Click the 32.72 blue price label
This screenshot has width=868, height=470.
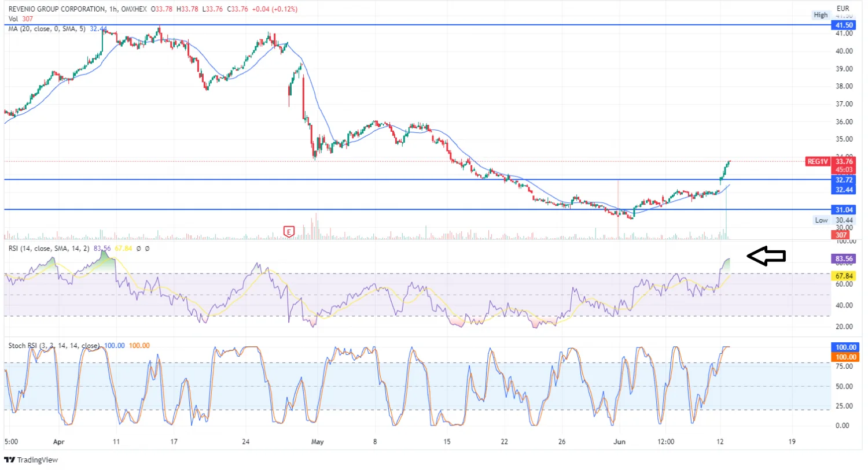[844, 180]
